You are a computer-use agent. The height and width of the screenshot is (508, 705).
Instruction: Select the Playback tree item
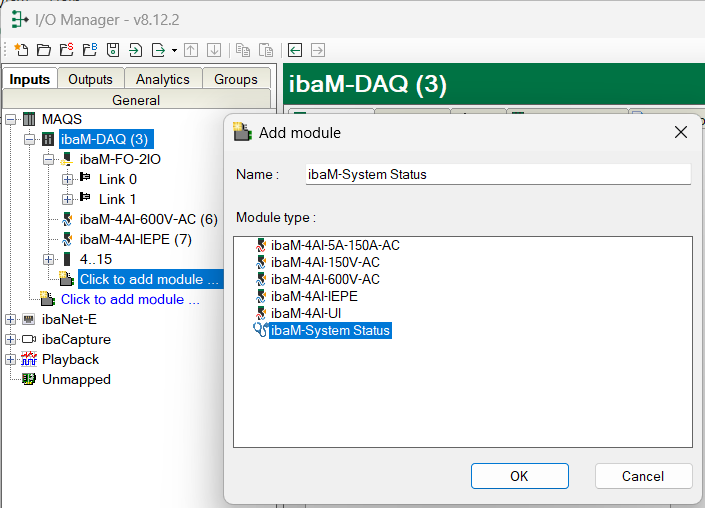click(x=70, y=359)
